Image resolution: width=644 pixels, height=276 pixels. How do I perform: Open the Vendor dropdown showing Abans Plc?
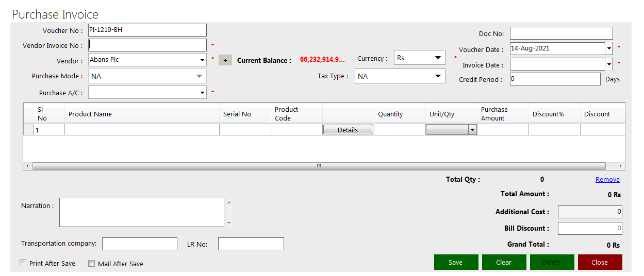point(202,60)
